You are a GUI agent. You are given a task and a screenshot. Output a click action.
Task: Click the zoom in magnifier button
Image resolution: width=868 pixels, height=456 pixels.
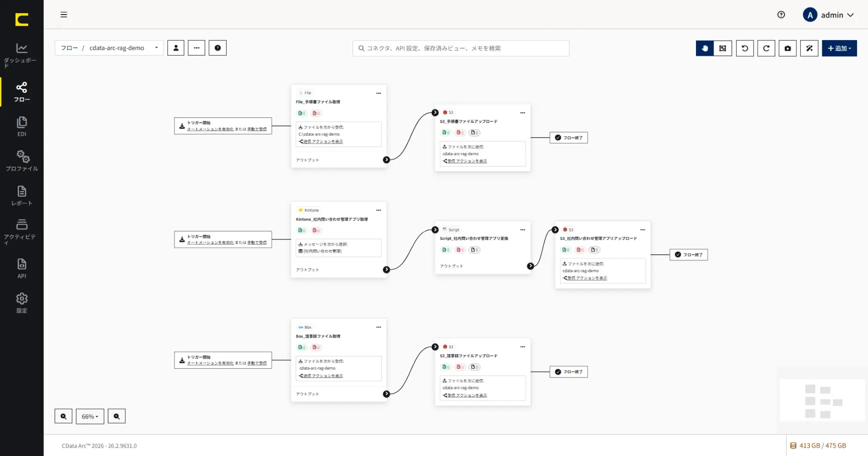(x=63, y=416)
